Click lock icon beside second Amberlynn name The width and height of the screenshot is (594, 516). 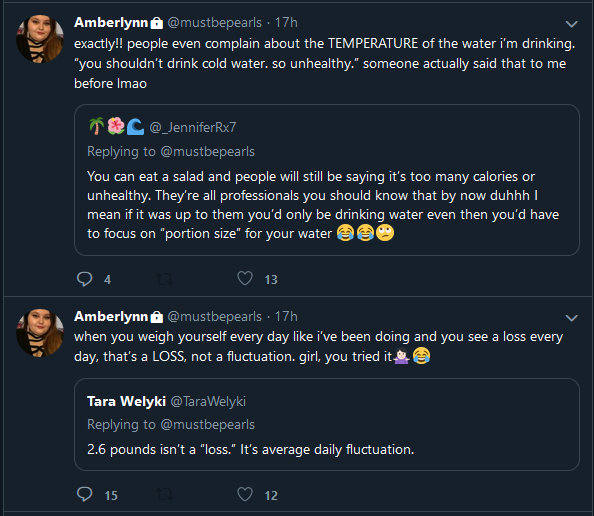156,317
